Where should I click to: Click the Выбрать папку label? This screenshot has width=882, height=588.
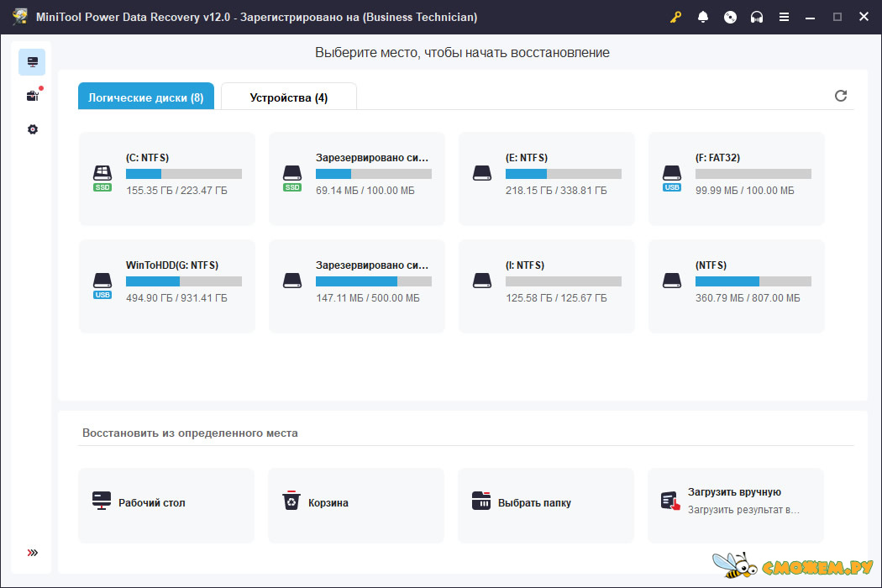click(534, 503)
